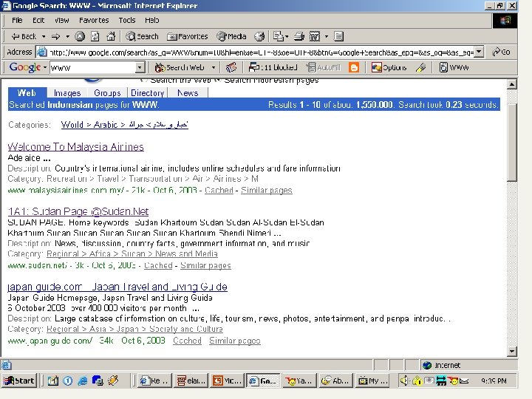Open the Sudan Page @Sudan.Net result
Viewport: 532px width, 399px height.
tap(78, 211)
